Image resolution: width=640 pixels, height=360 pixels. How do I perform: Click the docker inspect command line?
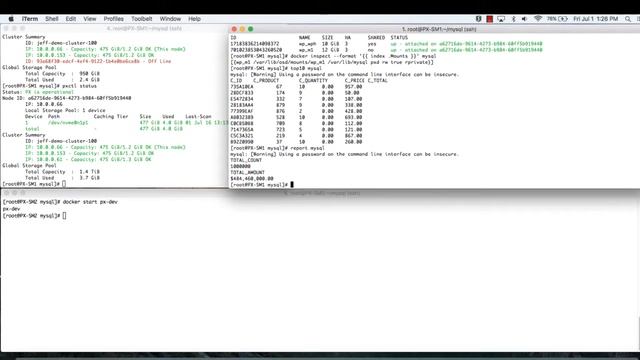point(333,56)
